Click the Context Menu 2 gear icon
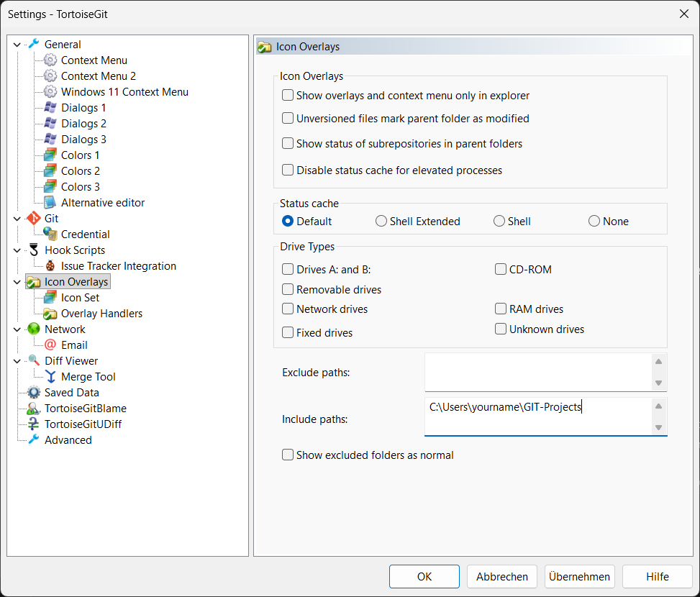 (x=50, y=76)
